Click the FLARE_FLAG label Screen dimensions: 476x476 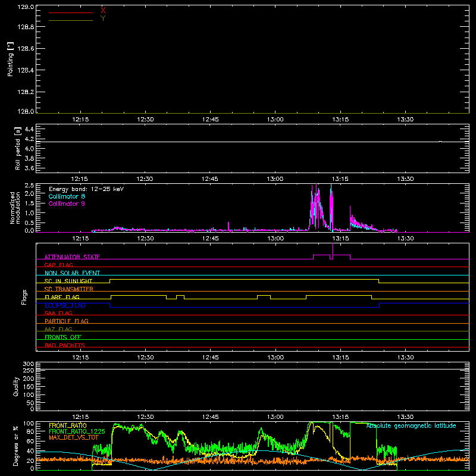click(x=62, y=297)
